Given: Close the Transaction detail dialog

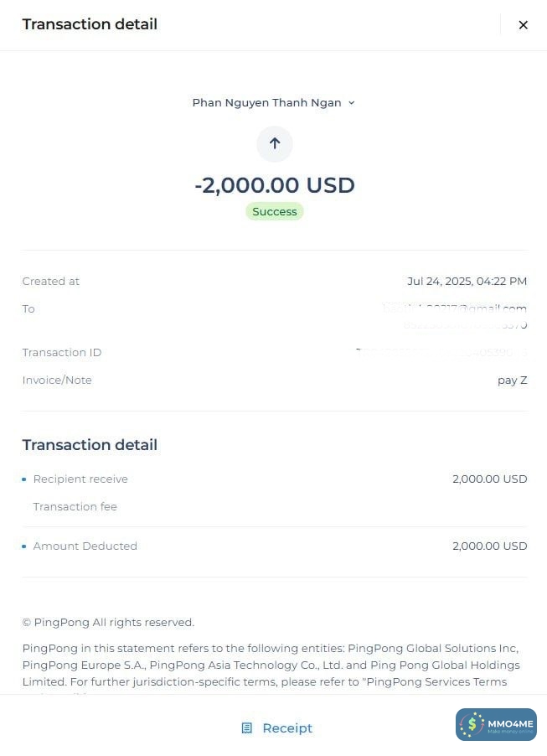Looking at the screenshot, I should point(524,25).
